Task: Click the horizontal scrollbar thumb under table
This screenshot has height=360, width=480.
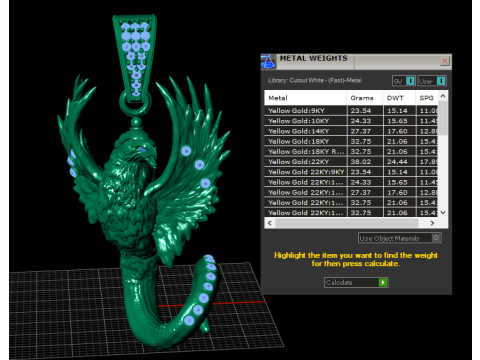Action: click(346, 223)
